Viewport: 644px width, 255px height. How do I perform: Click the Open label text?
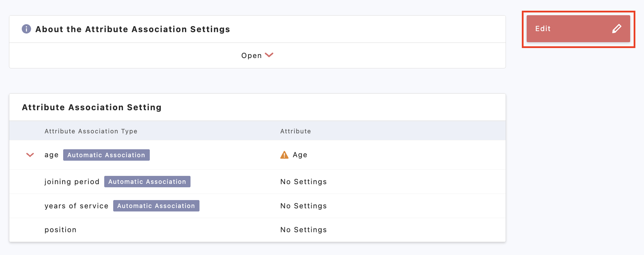tap(251, 56)
